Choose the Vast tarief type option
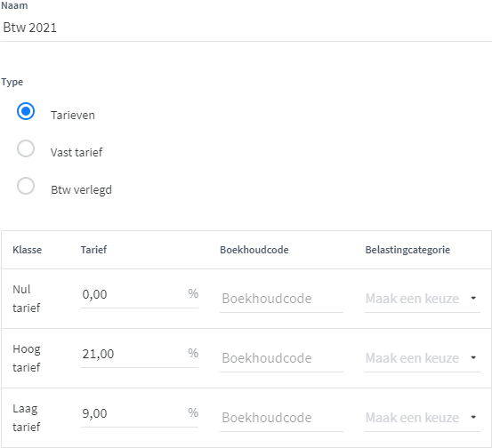 26,148
